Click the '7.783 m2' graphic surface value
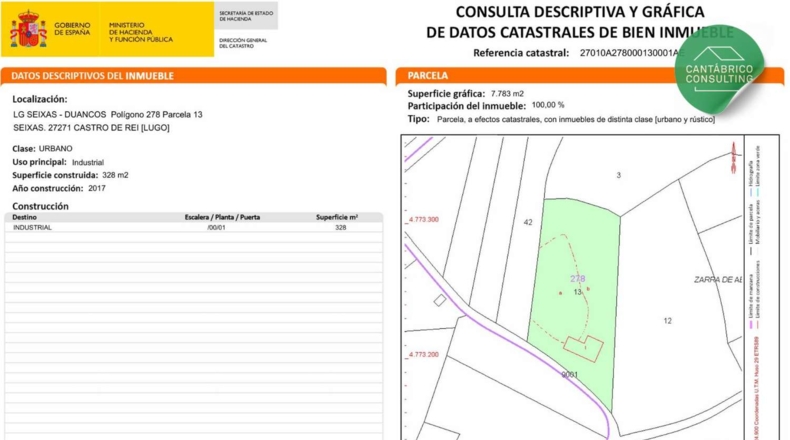Screen dimensions: 790x440 pyautogui.click(x=507, y=94)
